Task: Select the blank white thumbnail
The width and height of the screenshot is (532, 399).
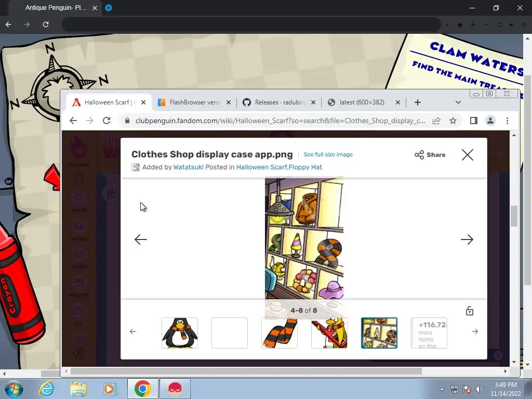Action: point(230,333)
